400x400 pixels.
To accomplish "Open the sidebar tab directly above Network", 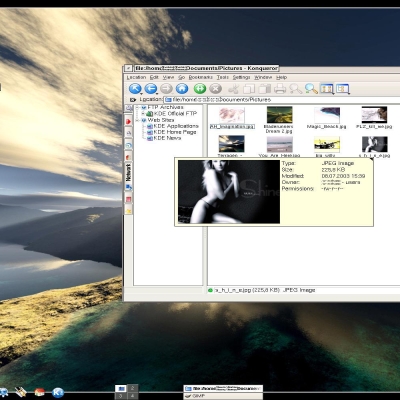I will tap(128, 157).
